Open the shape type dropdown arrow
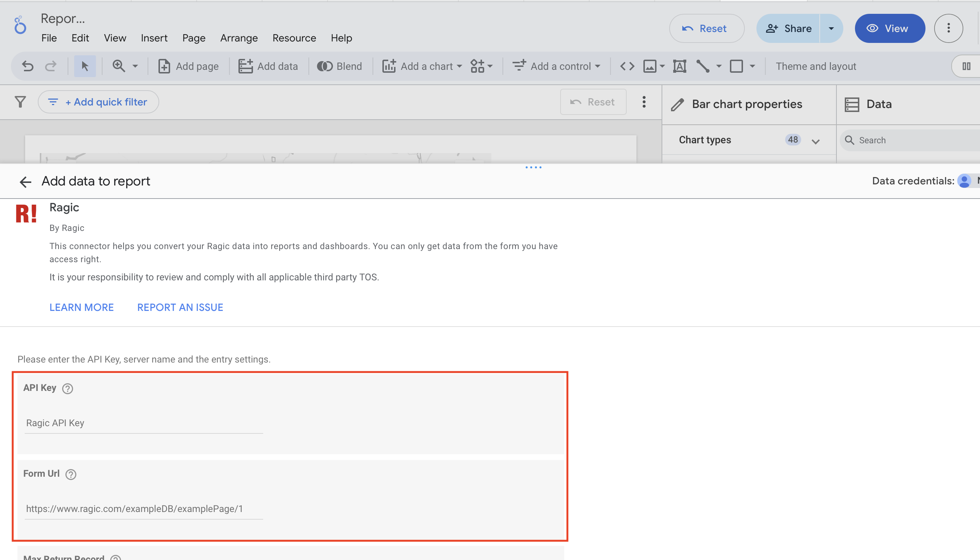The image size is (980, 560). tap(752, 66)
